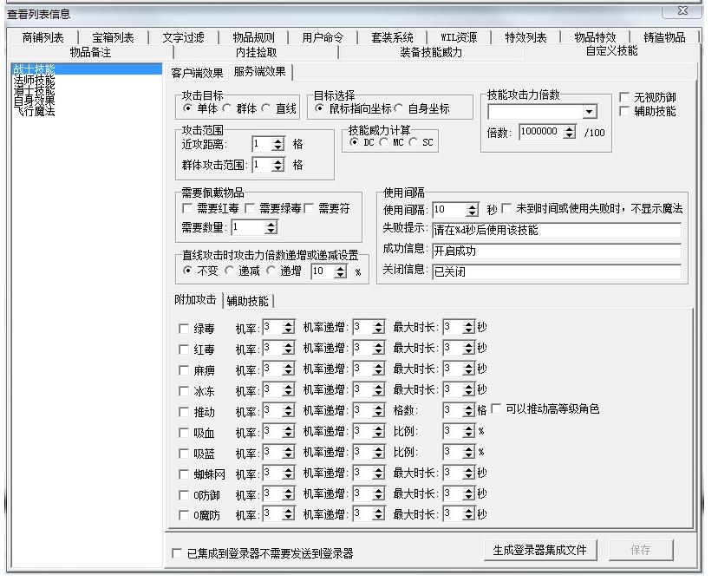Click the 成功信息 text field
This screenshot has width=718, height=588.
tap(556, 251)
